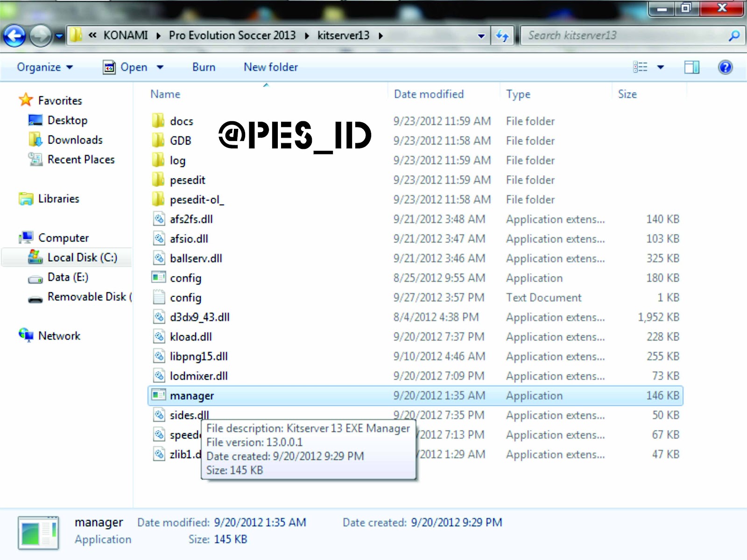Select the afs2fs.dll file icon
This screenshot has width=747, height=560.
(159, 219)
